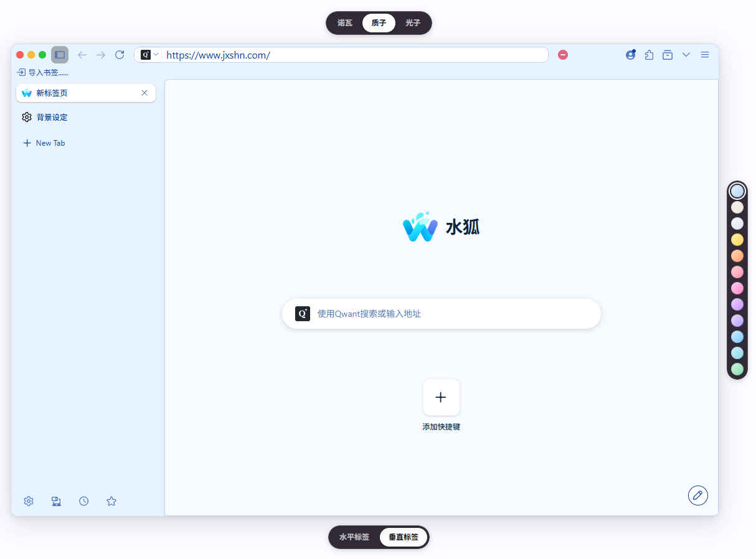Open 背景设定 background settings

click(x=45, y=117)
